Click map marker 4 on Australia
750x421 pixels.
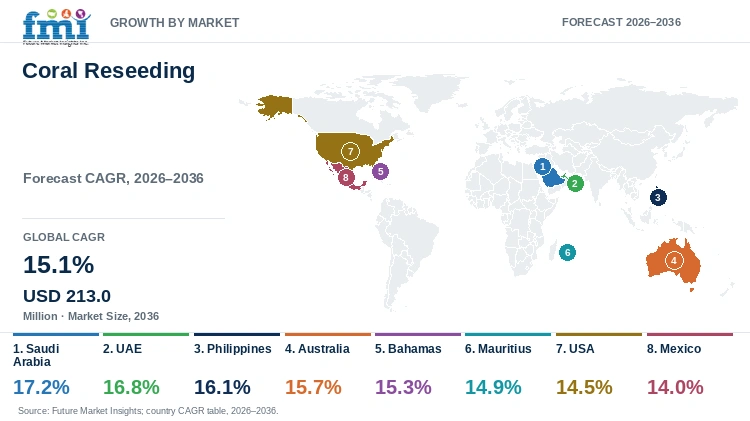(x=674, y=261)
